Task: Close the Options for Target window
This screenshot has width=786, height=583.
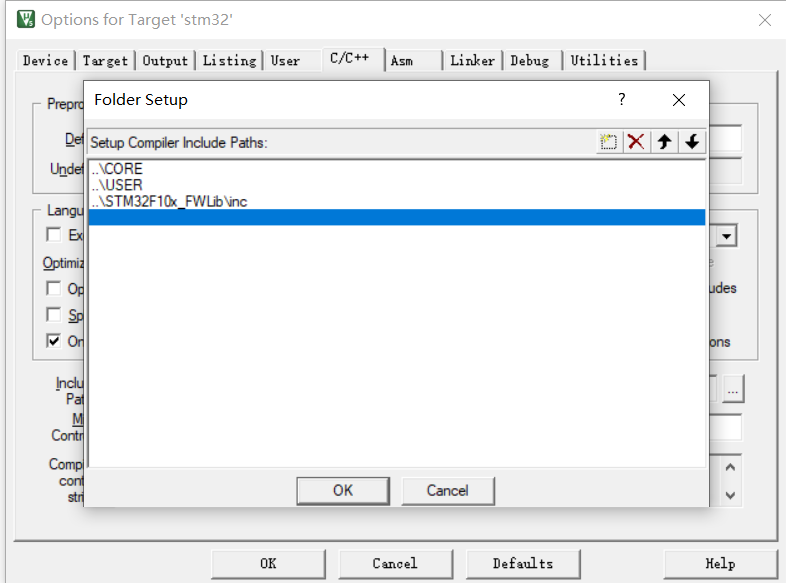Action: point(764,20)
